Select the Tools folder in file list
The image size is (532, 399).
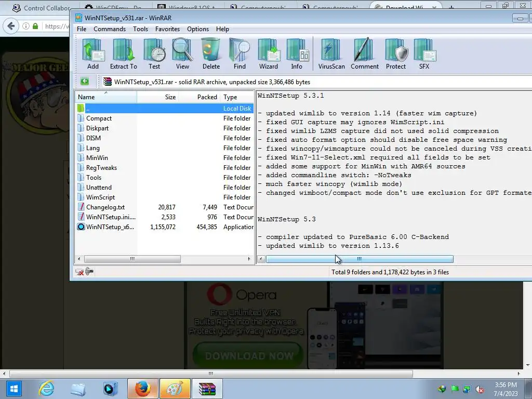[165, 177]
